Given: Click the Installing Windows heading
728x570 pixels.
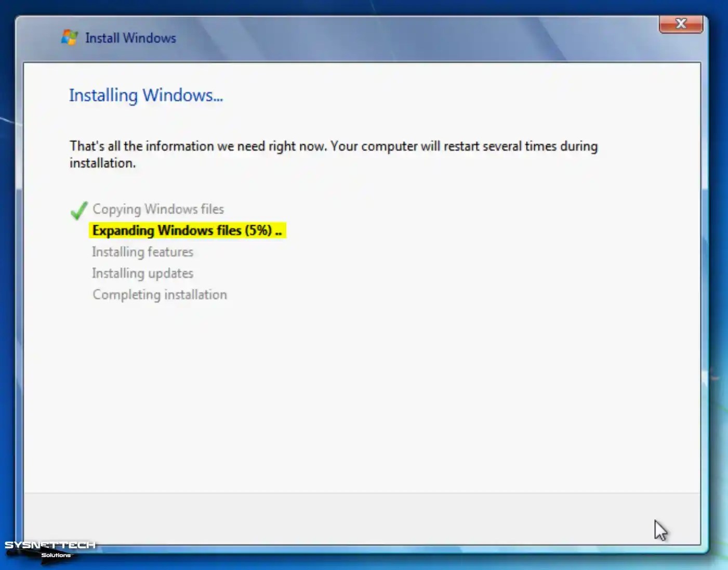Looking at the screenshot, I should click(147, 95).
